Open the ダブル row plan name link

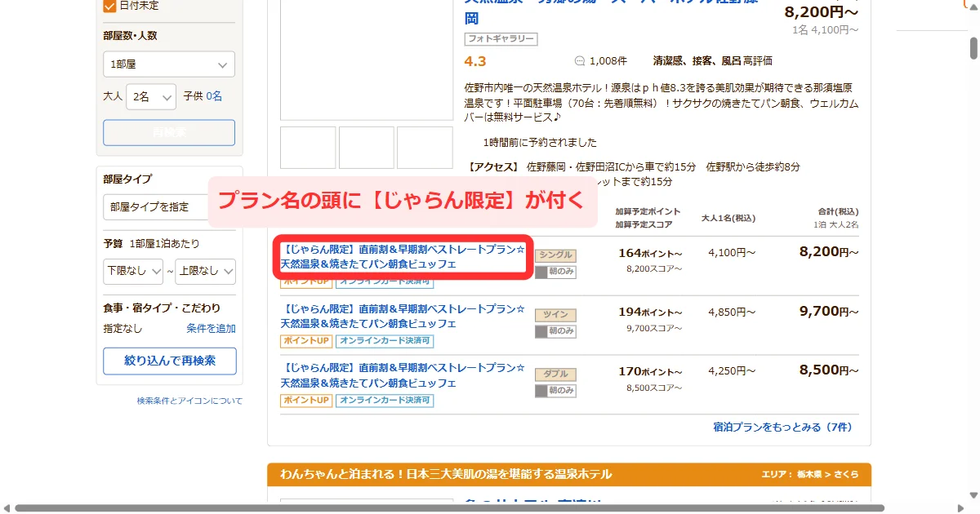pos(403,376)
